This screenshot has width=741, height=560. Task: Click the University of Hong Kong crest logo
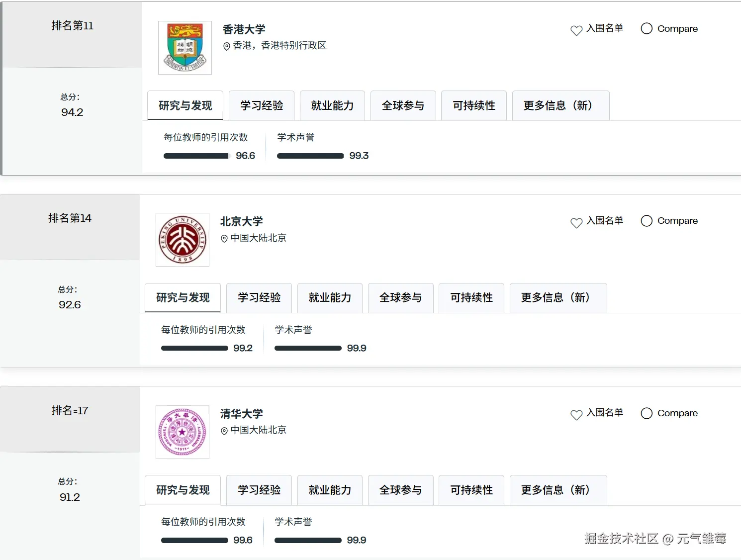185,48
